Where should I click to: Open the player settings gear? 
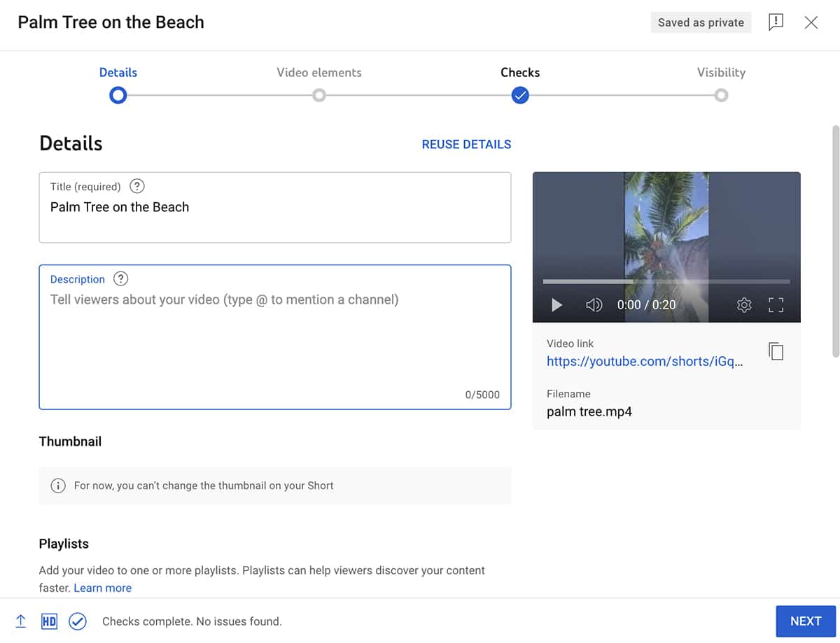click(x=744, y=304)
